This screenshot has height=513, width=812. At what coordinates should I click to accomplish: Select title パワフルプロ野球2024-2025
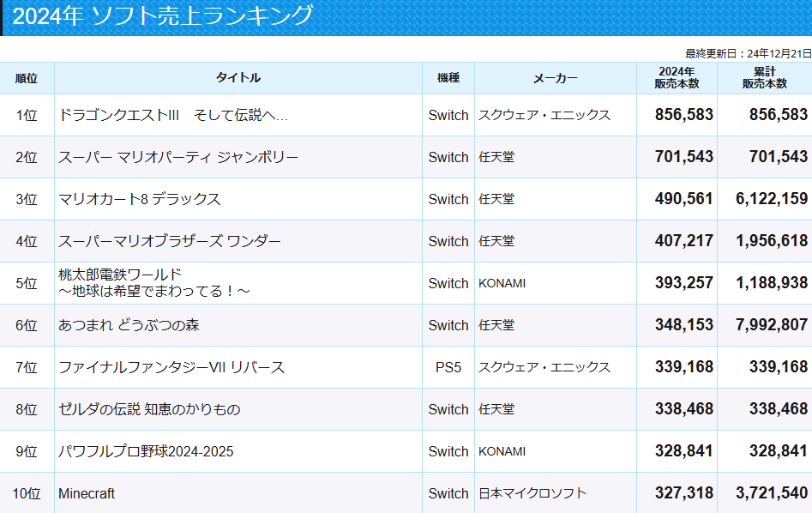(146, 451)
